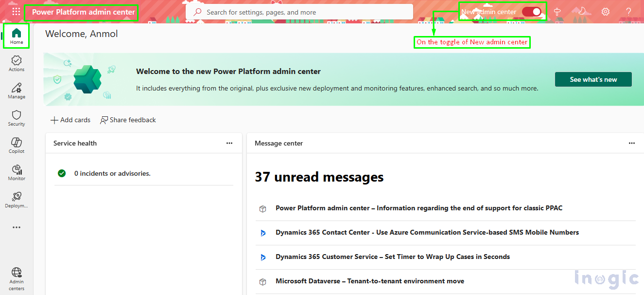Click the Message center card title
The height and width of the screenshot is (295, 644).
click(279, 143)
